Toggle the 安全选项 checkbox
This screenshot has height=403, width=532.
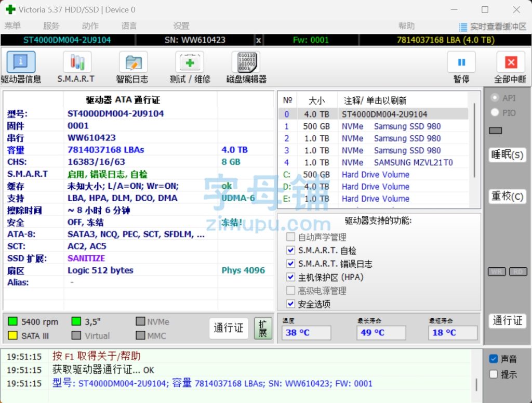tap(290, 304)
